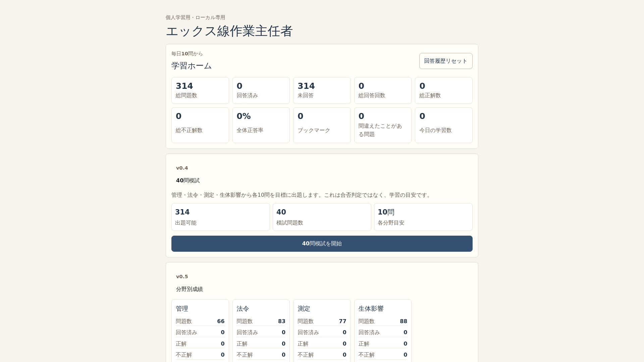Screen dimensions: 644x362
Task: Click the 未回答 314 stat card
Action: pyautogui.click(x=322, y=90)
